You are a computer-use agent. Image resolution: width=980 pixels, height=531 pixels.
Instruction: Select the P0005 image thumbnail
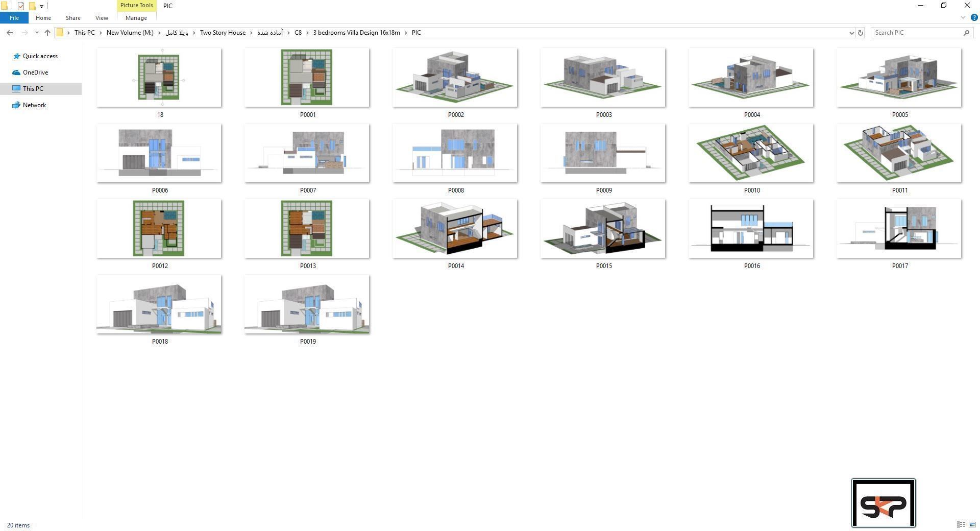pos(899,78)
